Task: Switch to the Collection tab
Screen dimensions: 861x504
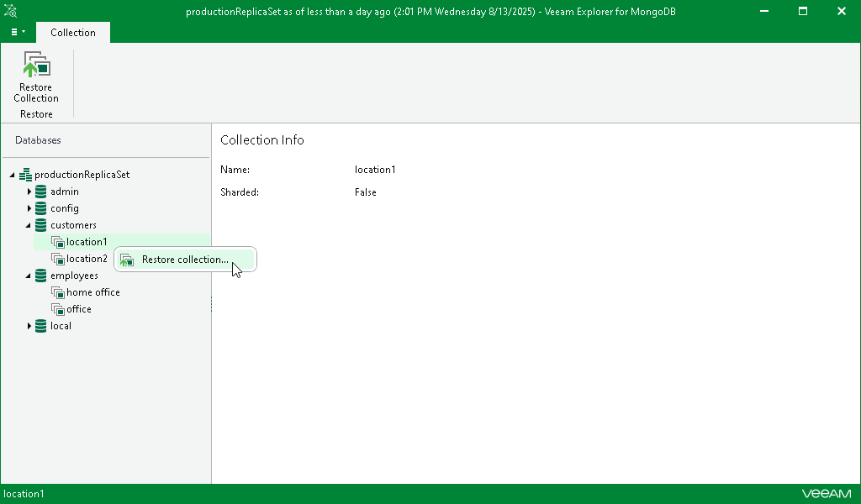Action: coord(73,33)
